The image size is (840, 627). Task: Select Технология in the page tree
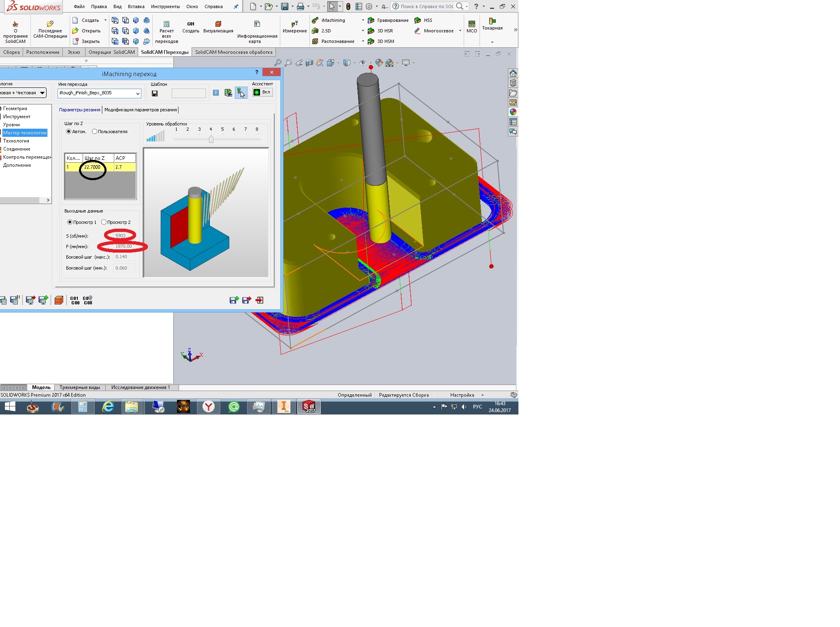pos(16,141)
